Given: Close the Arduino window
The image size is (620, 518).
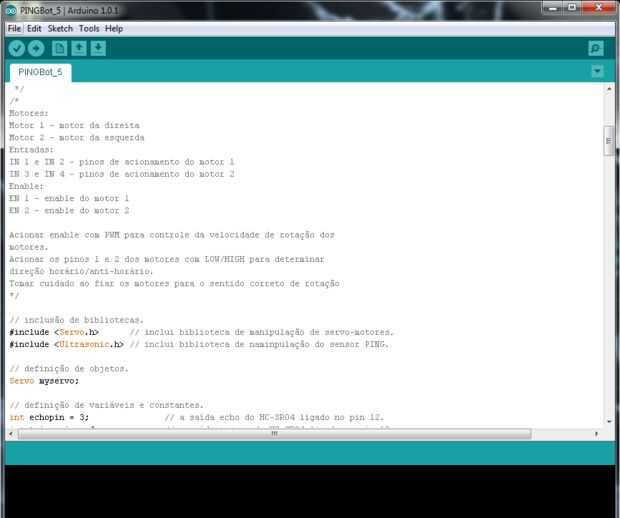Looking at the screenshot, I should tap(598, 8).
